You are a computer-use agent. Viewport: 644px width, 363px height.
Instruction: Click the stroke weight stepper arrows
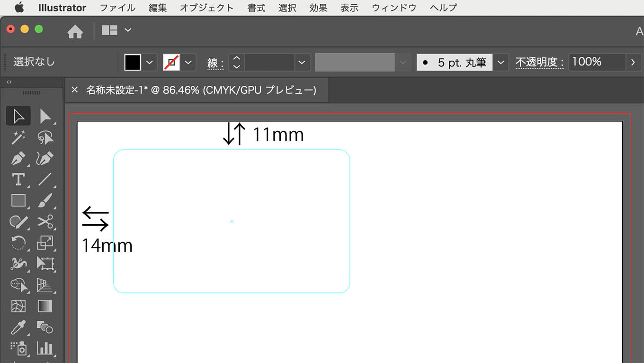tap(237, 63)
